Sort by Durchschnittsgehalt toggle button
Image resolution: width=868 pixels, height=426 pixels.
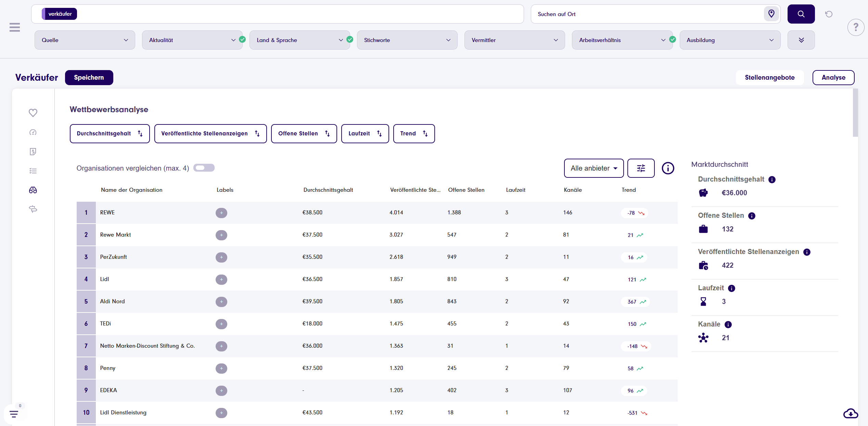110,134
